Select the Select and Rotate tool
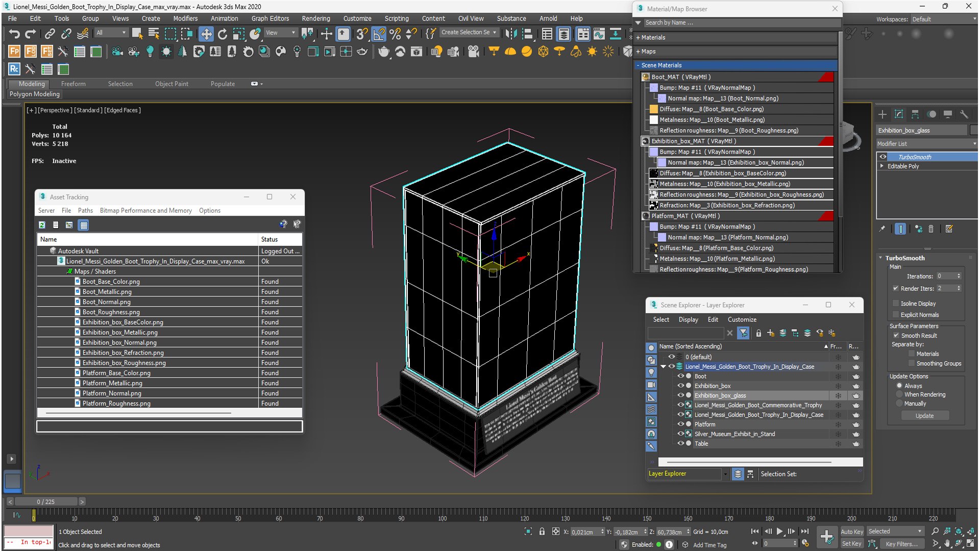This screenshot has width=980, height=551. pos(223,34)
